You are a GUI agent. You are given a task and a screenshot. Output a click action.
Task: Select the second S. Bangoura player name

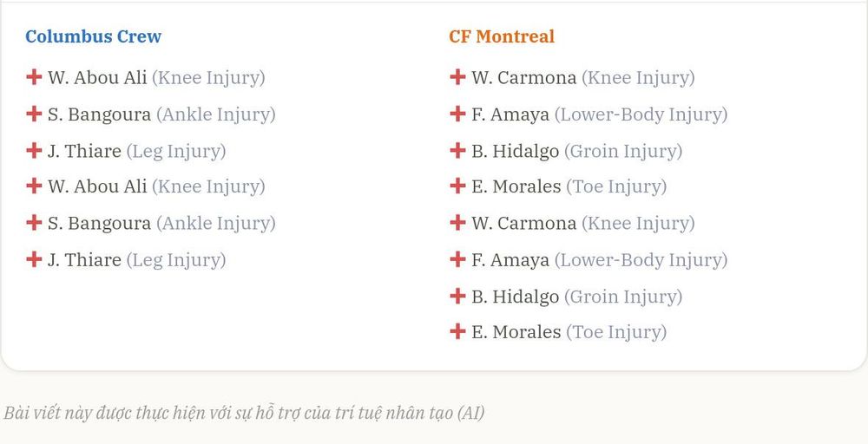(99, 224)
